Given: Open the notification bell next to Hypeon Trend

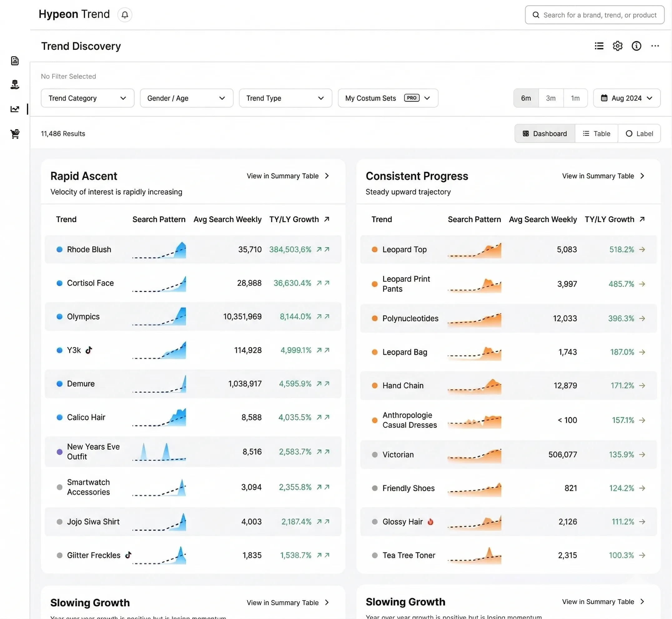Looking at the screenshot, I should [x=124, y=14].
